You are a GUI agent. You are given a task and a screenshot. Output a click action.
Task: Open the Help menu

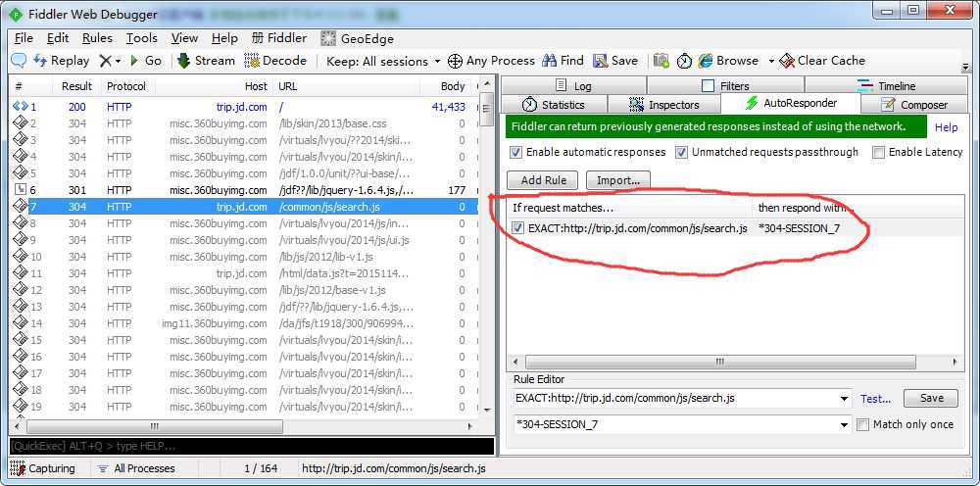click(x=224, y=38)
